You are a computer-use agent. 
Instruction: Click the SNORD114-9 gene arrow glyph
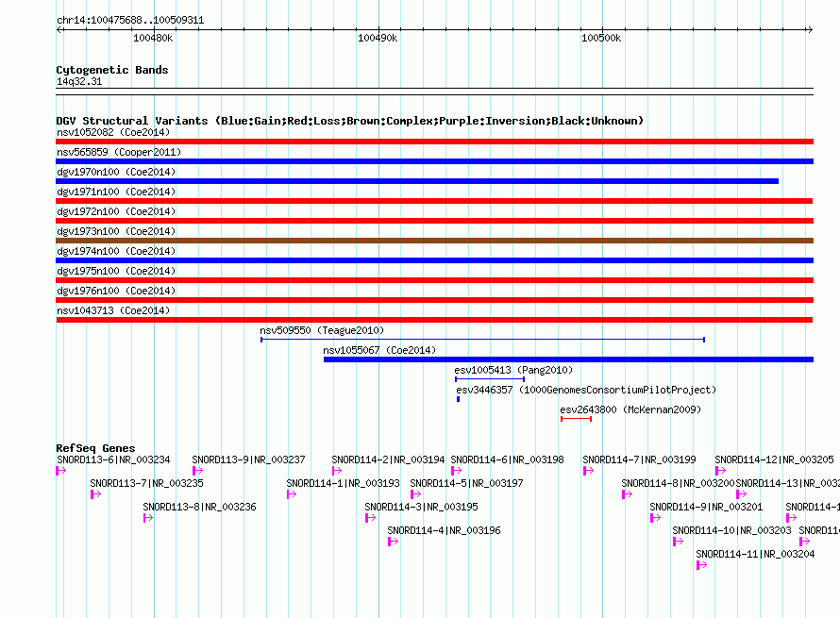pos(656,518)
